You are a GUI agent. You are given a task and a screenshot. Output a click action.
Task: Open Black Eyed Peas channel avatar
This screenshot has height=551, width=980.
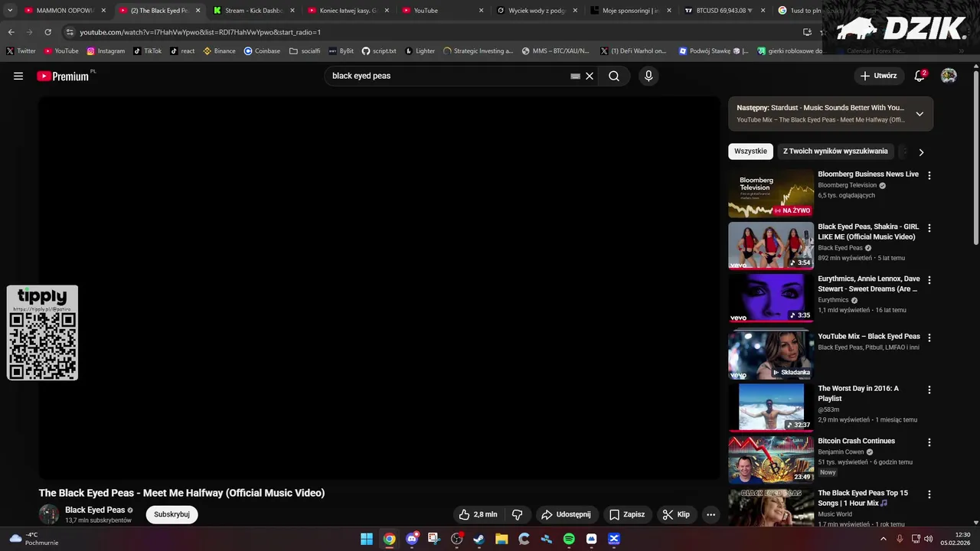point(49,514)
